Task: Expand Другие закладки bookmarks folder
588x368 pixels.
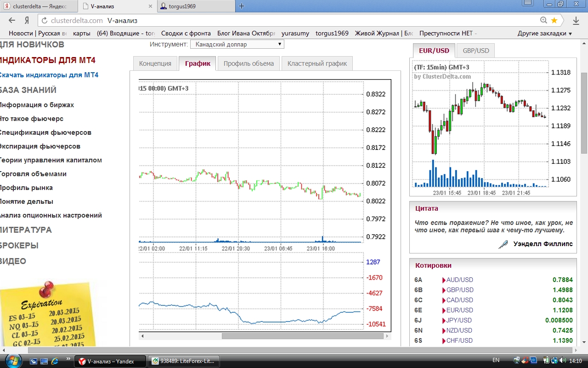Action: coord(544,34)
